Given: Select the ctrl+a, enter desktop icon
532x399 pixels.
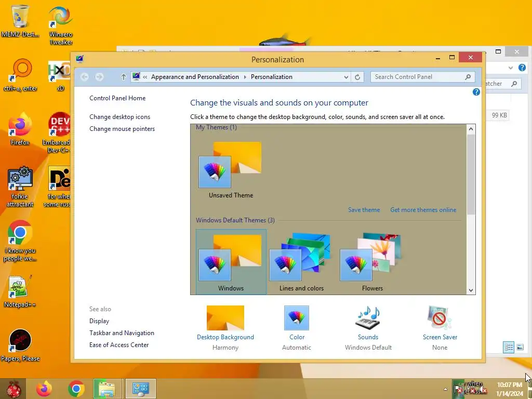Looking at the screenshot, I should 20,75.
